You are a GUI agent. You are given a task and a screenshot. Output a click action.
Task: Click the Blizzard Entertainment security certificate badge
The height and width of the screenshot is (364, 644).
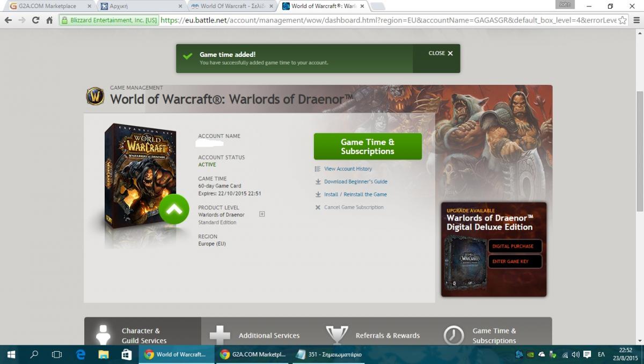(x=109, y=20)
